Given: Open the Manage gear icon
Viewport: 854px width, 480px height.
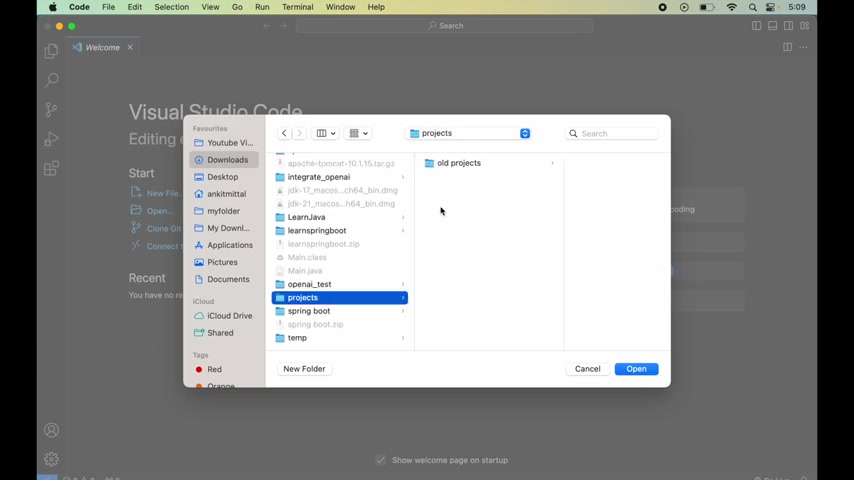Looking at the screenshot, I should tap(51, 459).
